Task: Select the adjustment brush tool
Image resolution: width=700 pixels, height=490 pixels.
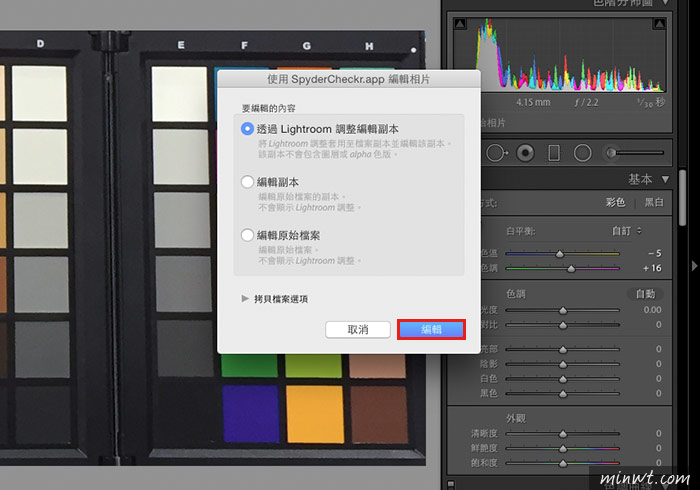Action: (x=634, y=153)
